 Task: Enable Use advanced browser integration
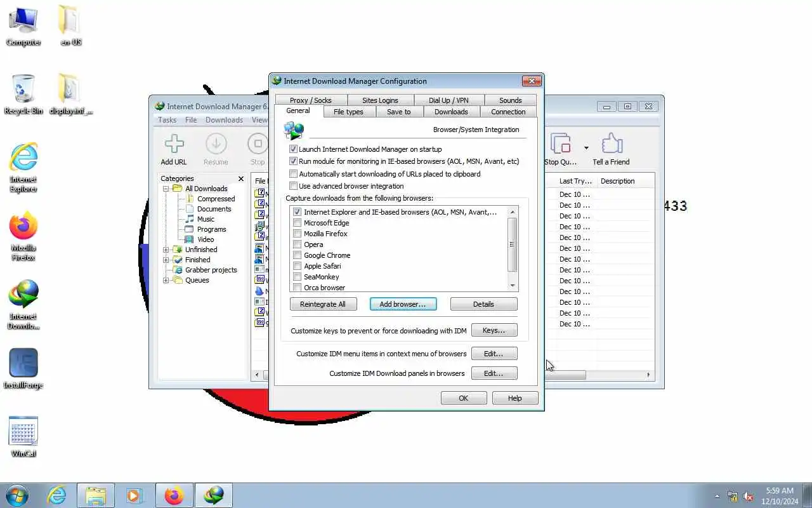[x=293, y=186]
